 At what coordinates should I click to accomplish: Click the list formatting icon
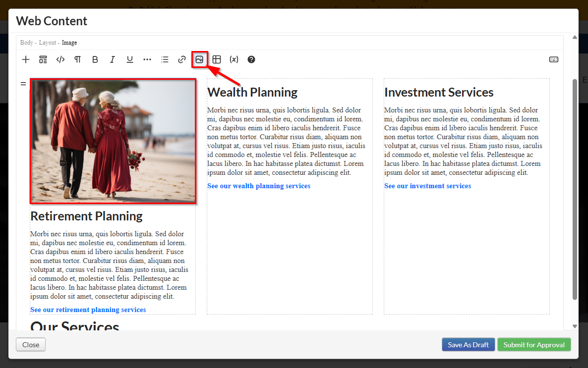pos(165,59)
